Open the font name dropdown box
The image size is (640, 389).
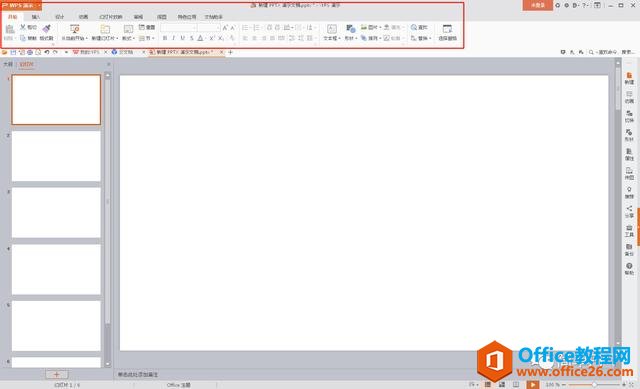tap(179, 27)
